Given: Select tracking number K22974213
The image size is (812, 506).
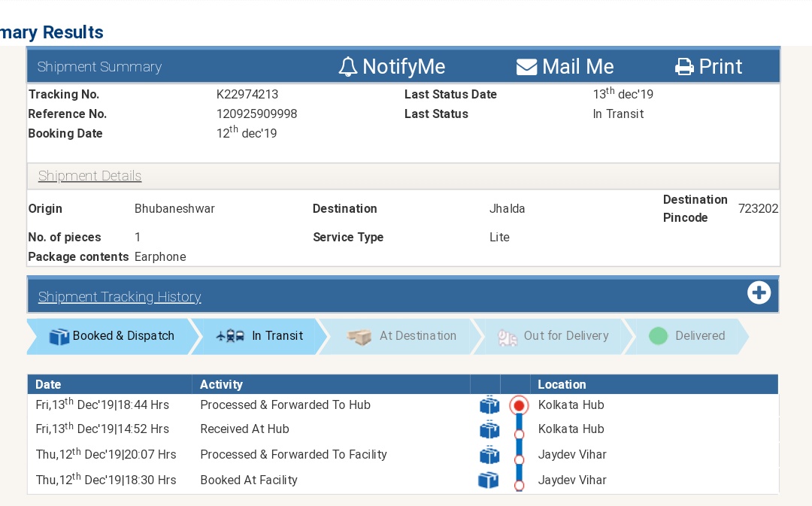Looking at the screenshot, I should click(x=247, y=94).
